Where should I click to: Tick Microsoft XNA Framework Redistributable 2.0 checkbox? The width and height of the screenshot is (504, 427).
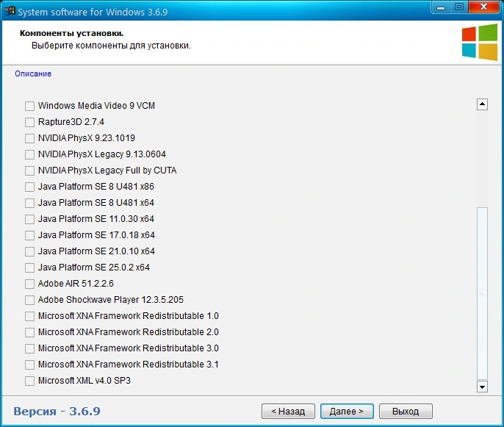pyautogui.click(x=29, y=332)
